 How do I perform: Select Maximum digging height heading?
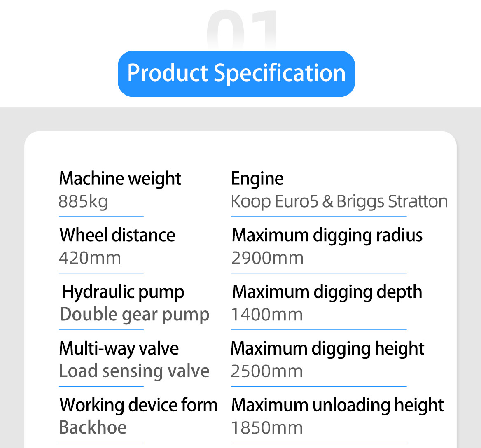click(327, 349)
